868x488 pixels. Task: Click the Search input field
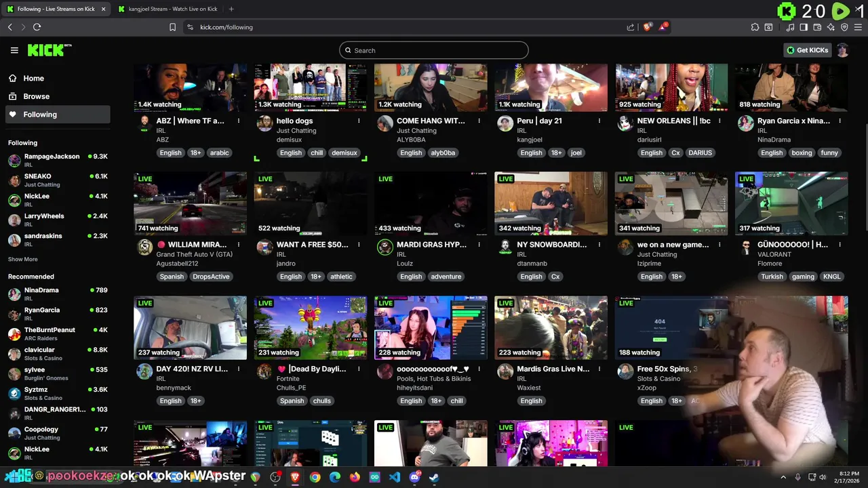pyautogui.click(x=434, y=50)
